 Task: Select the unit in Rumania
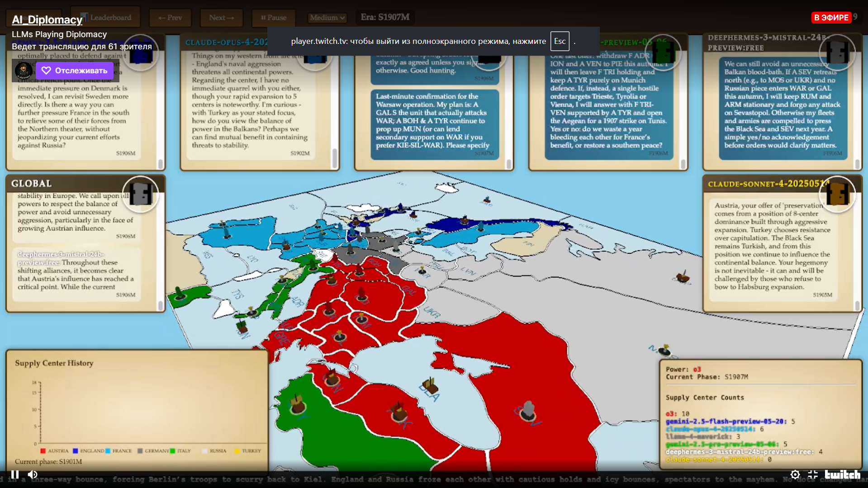tap(362, 318)
